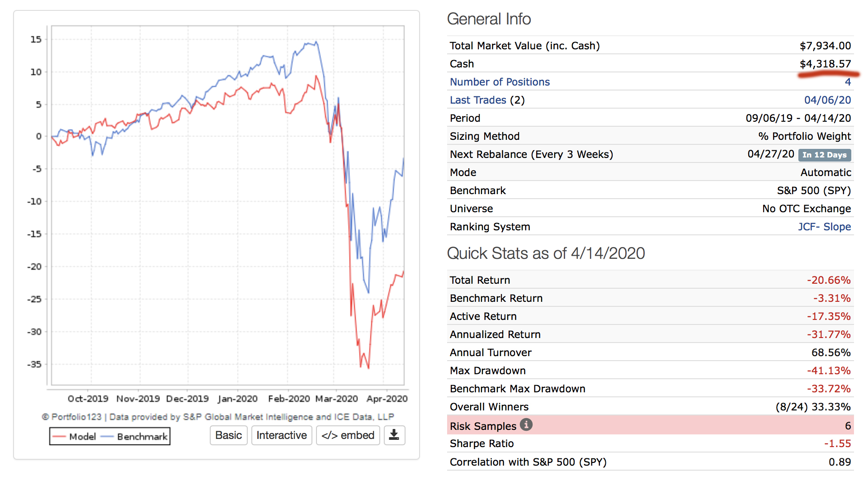Click the General Info heading

coord(489,19)
